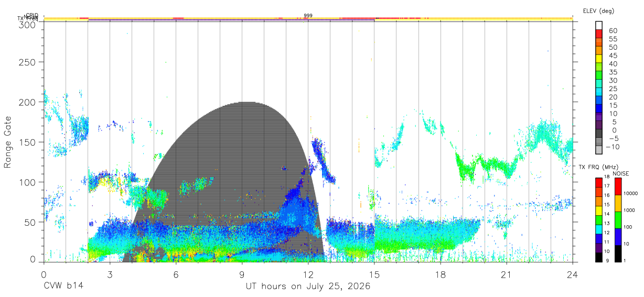Viewport: 644px width, 297px height.
Task: Click the 'Range Gate' y-axis label
Action: pos(8,141)
